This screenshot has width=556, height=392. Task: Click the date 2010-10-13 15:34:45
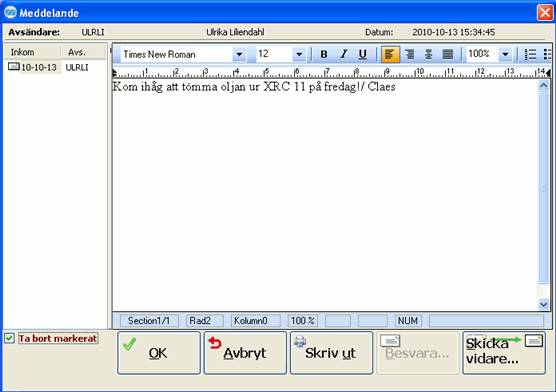(454, 32)
